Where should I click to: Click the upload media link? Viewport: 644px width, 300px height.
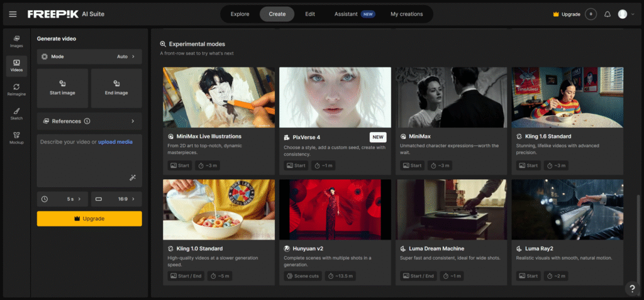116,142
